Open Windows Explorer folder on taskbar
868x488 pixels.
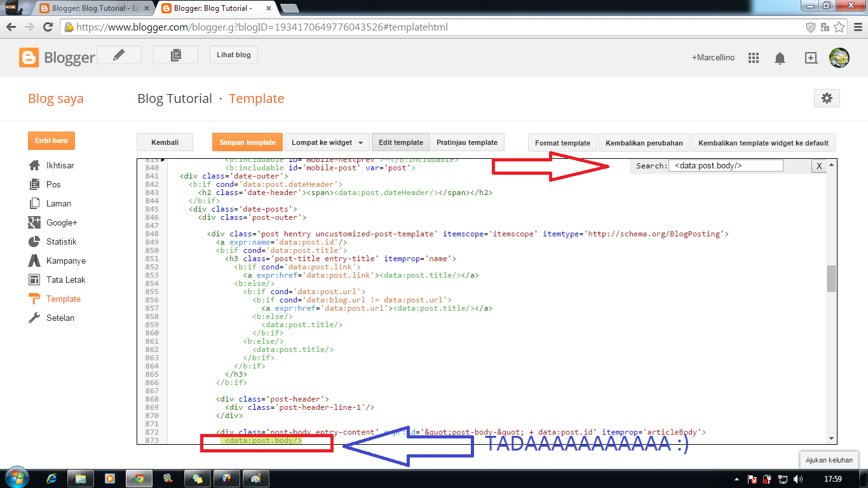[81, 478]
